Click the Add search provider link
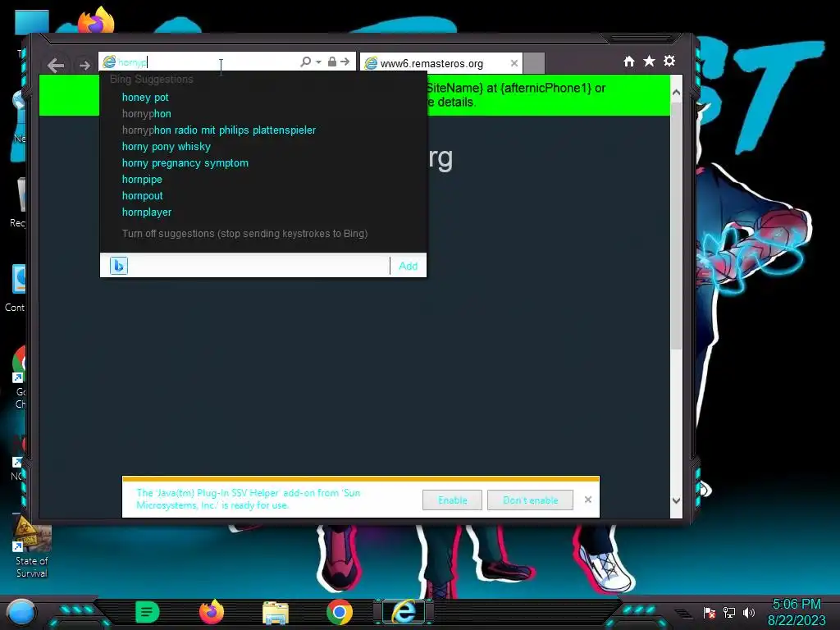Screen dimensions: 840x630 pos(409,267)
